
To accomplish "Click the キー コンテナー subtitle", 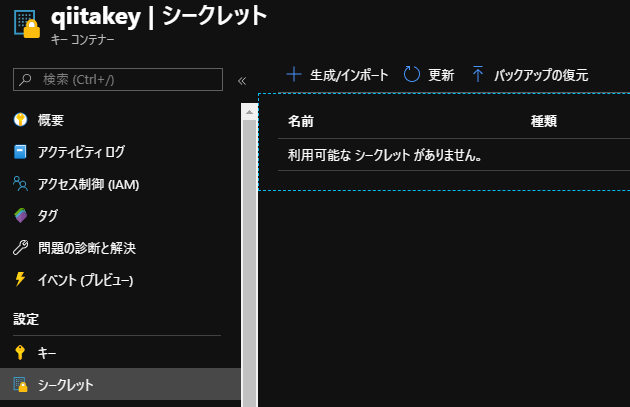I will (82, 39).
